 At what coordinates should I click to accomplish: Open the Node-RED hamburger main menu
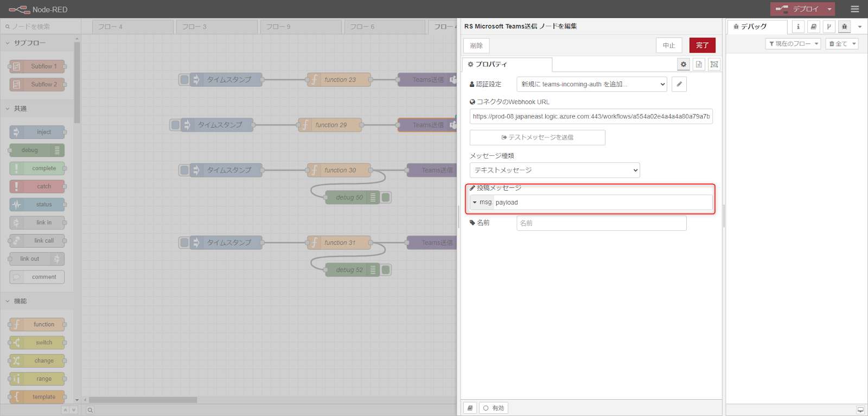tap(855, 9)
